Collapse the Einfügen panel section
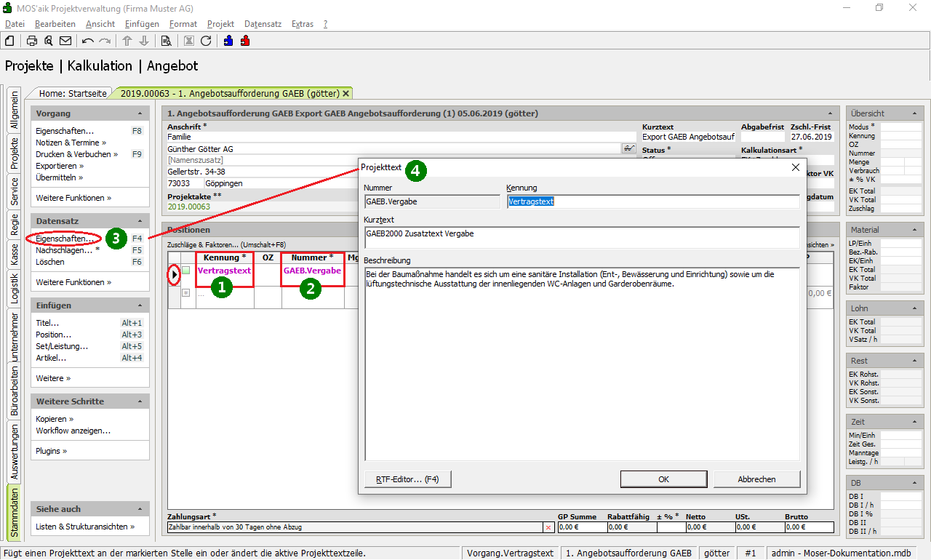This screenshot has width=931, height=560. click(139, 305)
